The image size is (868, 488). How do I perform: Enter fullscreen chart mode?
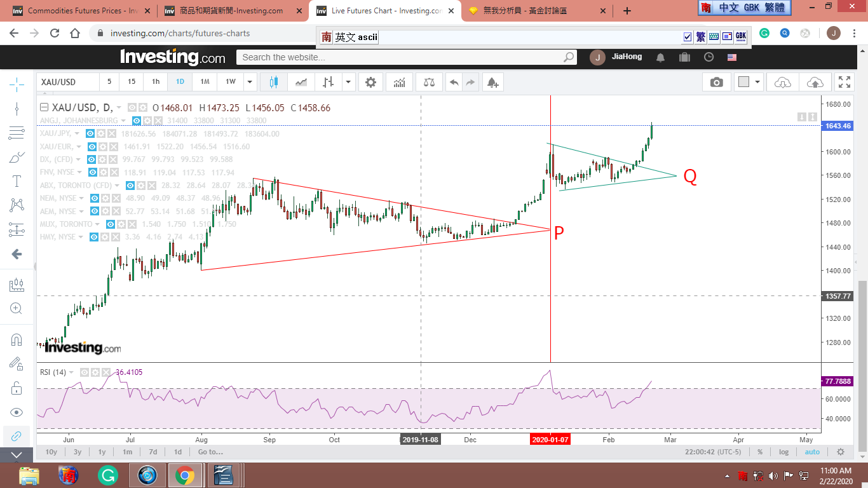click(844, 82)
